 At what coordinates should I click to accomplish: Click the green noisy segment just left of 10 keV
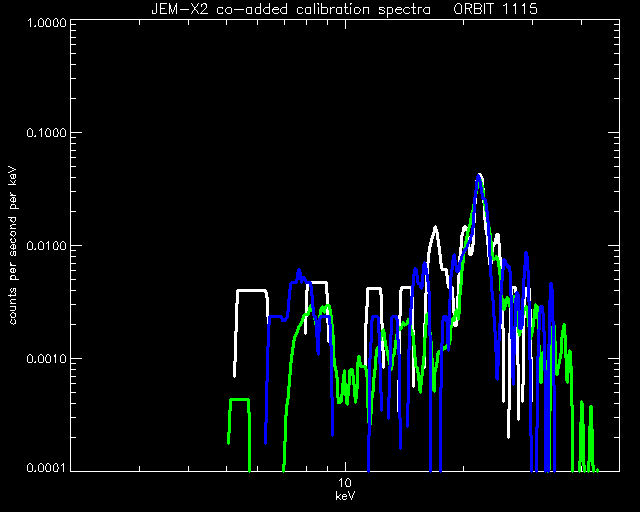coord(348,385)
